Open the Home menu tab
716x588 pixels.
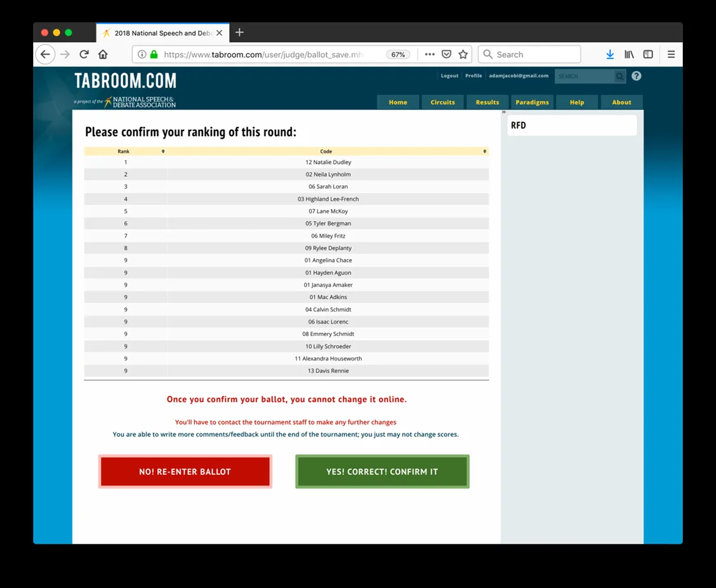(398, 102)
